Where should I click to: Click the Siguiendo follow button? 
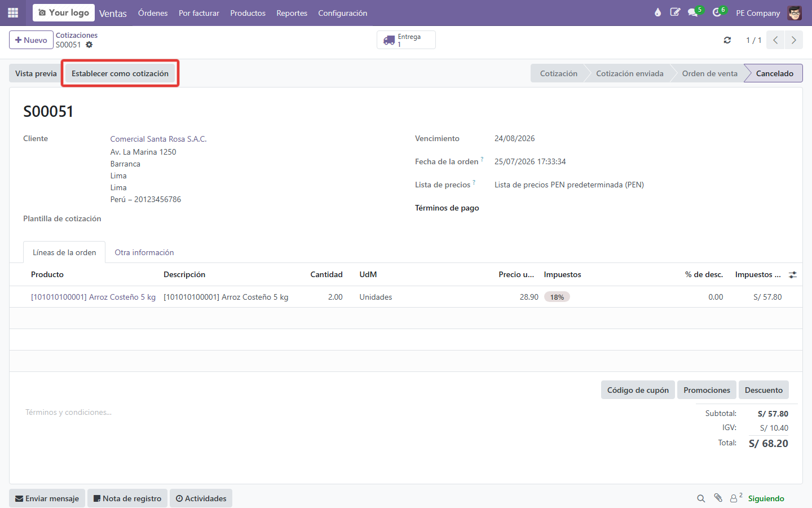point(766,498)
